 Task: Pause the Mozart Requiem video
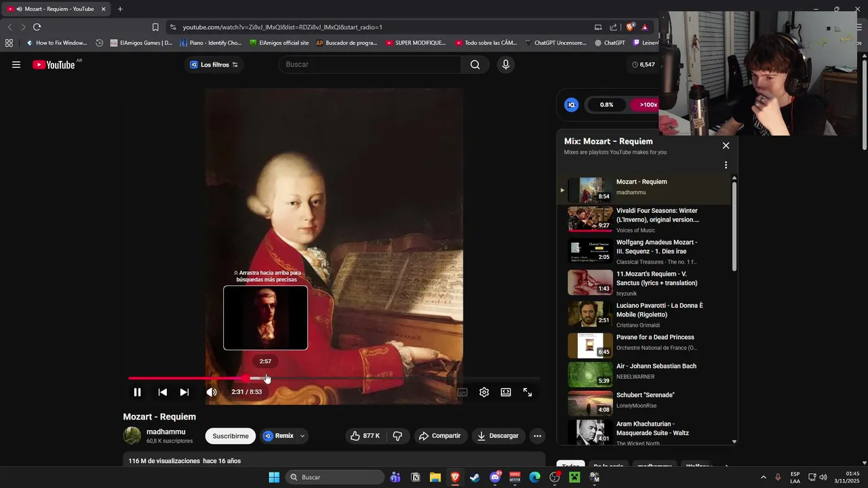[x=137, y=392]
